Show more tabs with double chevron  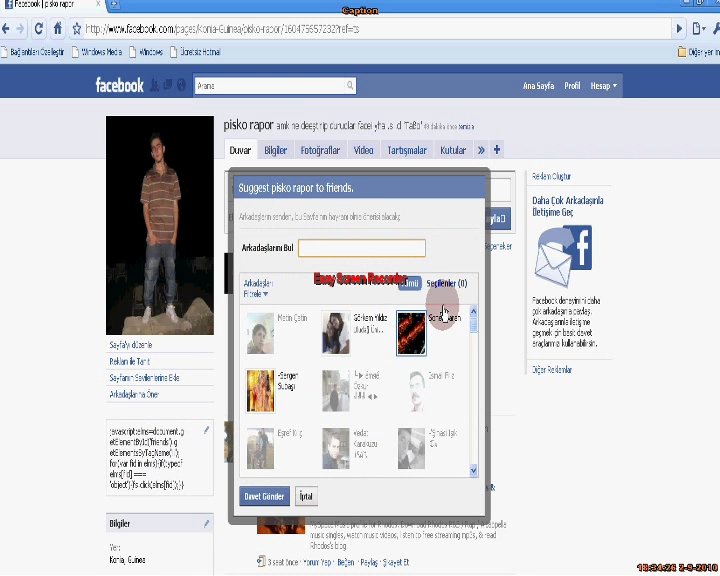point(481,150)
